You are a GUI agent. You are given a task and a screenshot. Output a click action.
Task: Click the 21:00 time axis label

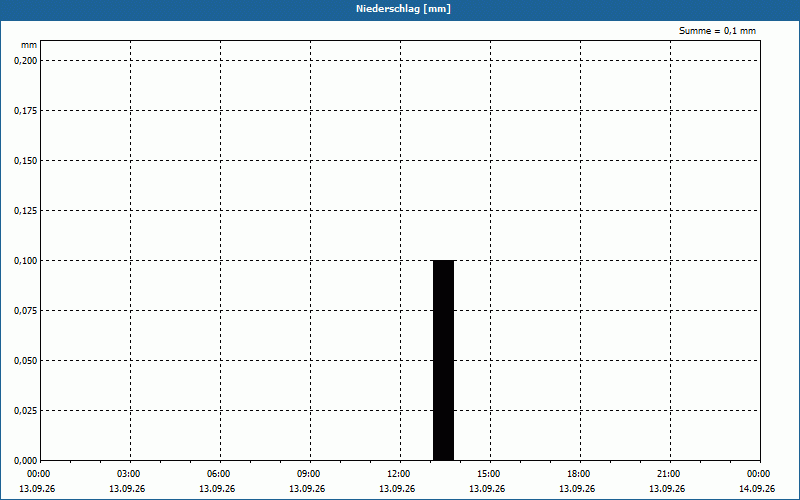pyautogui.click(x=668, y=474)
